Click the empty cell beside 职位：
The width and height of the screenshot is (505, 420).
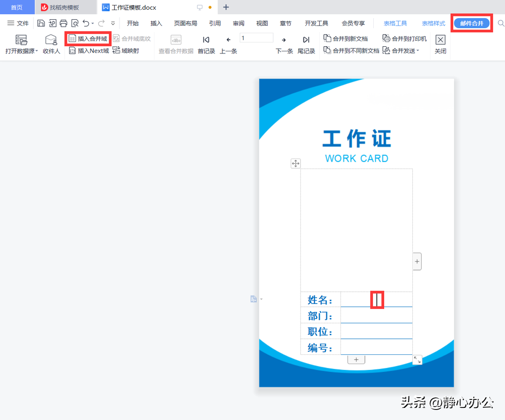point(377,331)
